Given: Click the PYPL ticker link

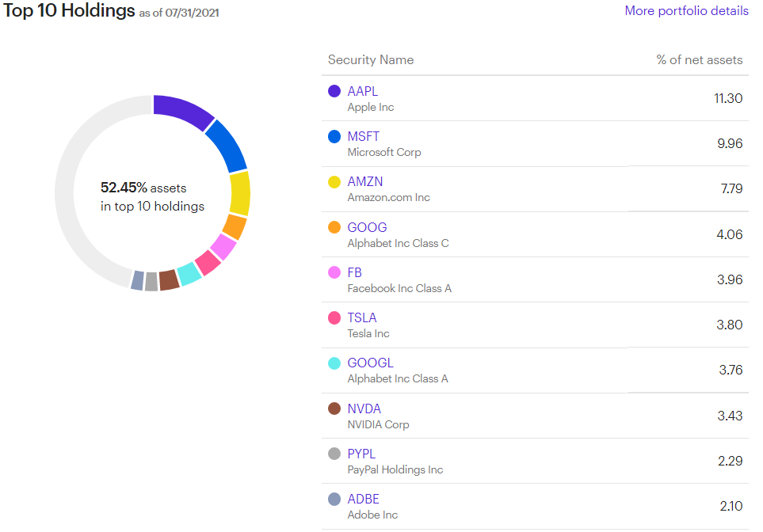Looking at the screenshot, I should point(361,454).
